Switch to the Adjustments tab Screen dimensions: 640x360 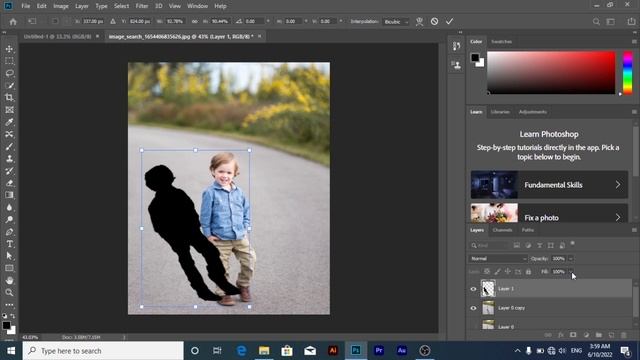(x=533, y=112)
